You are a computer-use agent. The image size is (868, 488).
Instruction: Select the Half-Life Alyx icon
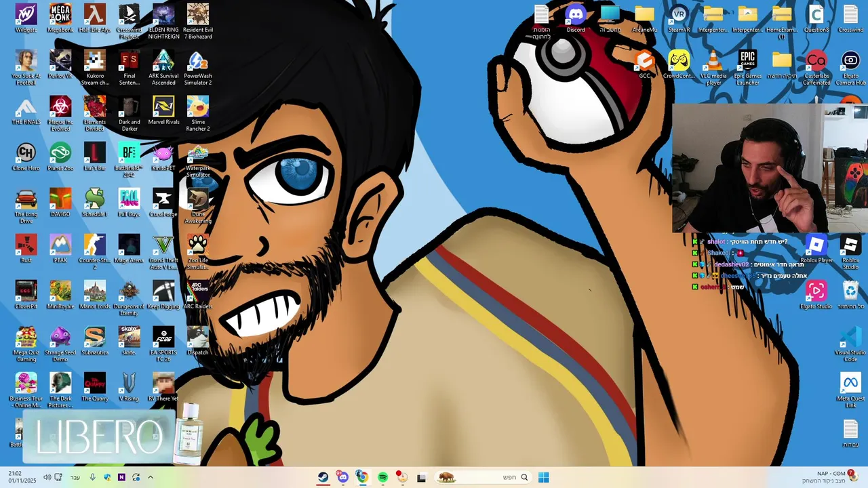95,18
